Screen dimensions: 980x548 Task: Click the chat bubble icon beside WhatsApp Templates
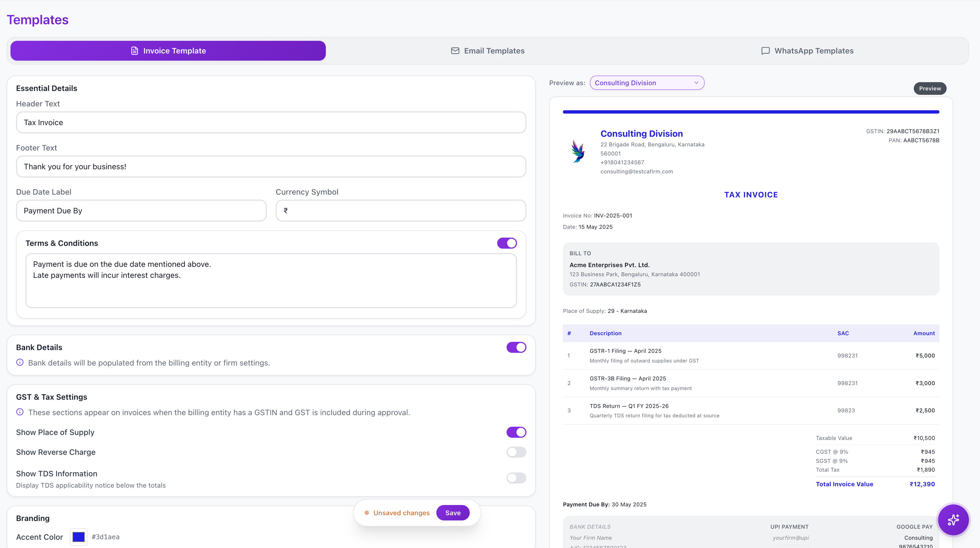click(x=765, y=50)
